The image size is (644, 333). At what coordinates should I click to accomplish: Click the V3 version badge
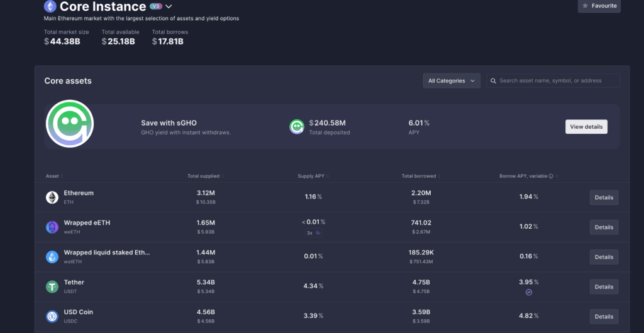pyautogui.click(x=156, y=6)
